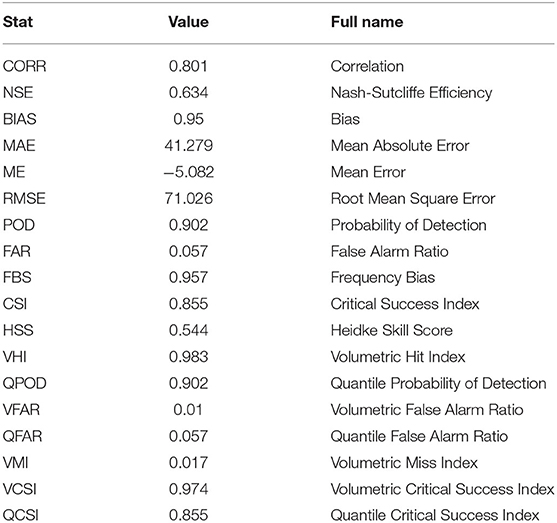Viewport: 557px width, 523px height.
Task: Select the Volumetric Miss Index label
Action: [x=404, y=463]
